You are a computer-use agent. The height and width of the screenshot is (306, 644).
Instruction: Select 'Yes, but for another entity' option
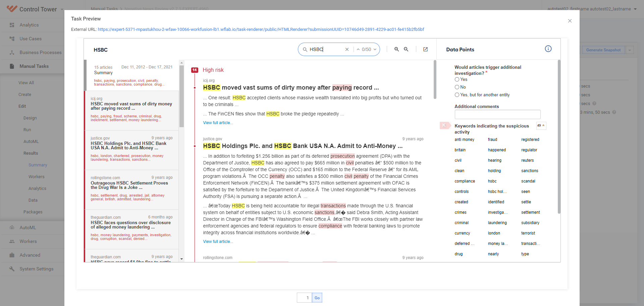[457, 95]
